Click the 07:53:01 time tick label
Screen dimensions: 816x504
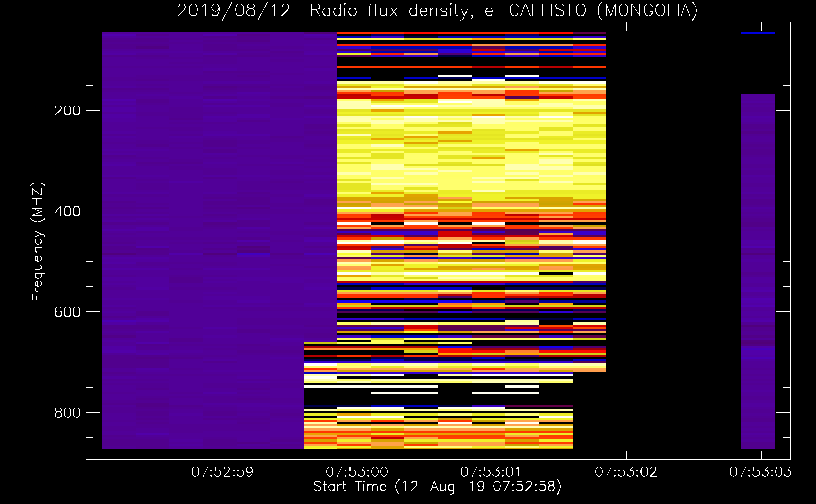(x=491, y=472)
